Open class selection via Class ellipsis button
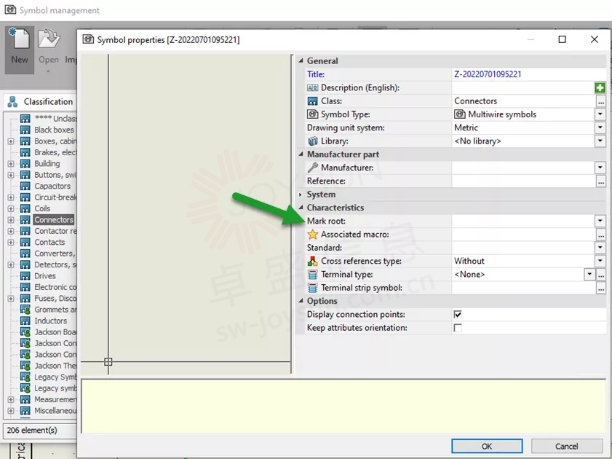Screen dimensions: 612x459 coord(601,101)
